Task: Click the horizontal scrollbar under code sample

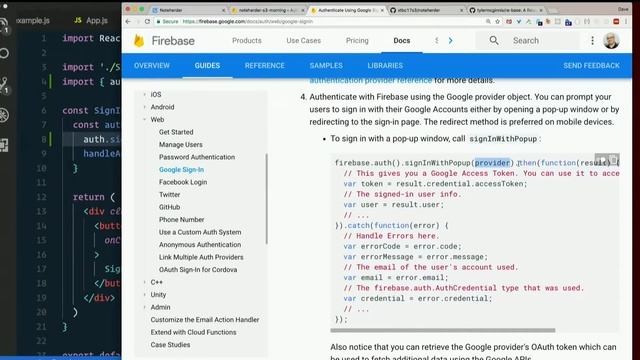Action: [x=443, y=330]
